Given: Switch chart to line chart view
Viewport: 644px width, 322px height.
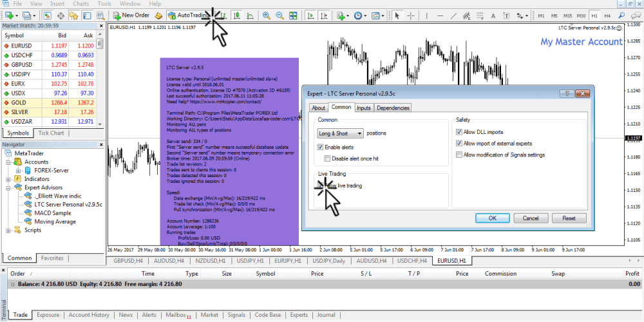Looking at the screenshot, I should coord(250,15).
